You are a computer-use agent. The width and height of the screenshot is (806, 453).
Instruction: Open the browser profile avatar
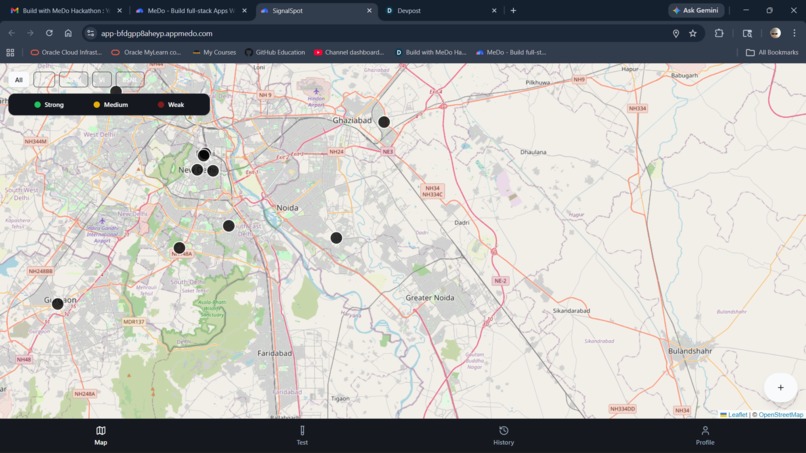pos(775,33)
